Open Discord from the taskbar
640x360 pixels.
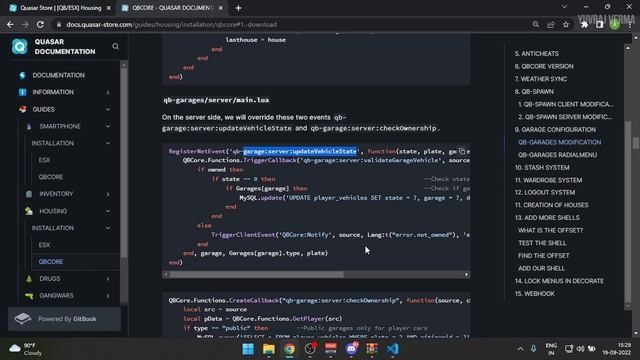click(351, 349)
